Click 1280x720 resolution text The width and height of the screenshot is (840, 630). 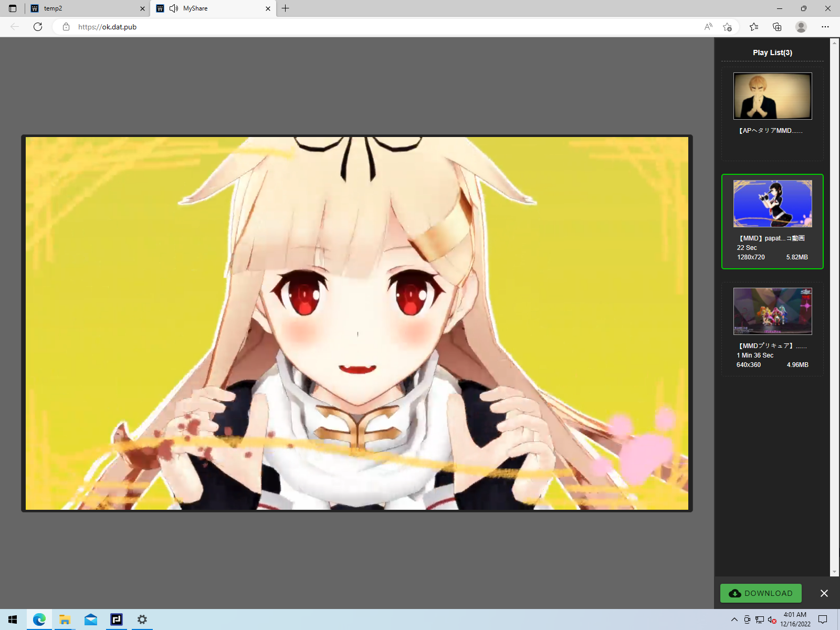pos(751,257)
